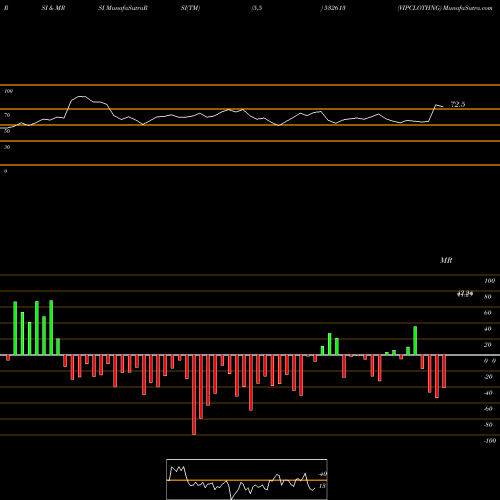Click the tallest green bar on the right side

[415, 341]
